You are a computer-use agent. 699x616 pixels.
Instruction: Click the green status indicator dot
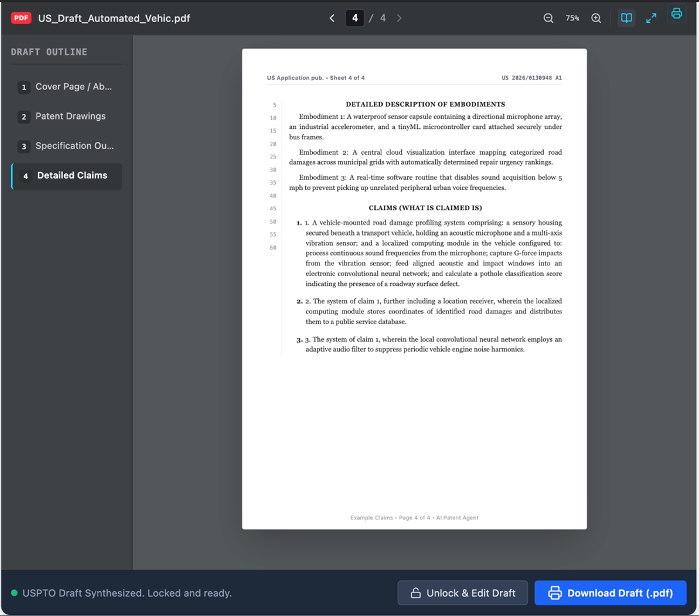14,593
